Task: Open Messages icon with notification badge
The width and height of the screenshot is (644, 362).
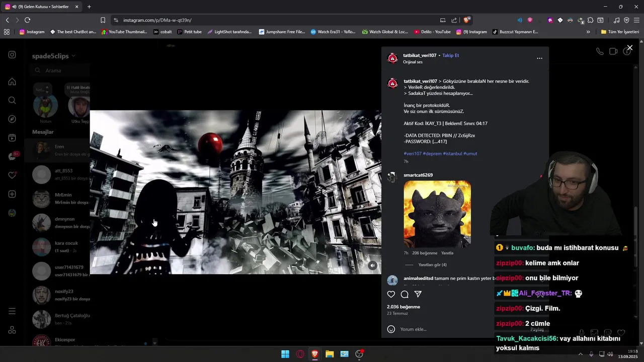Action: [13, 156]
